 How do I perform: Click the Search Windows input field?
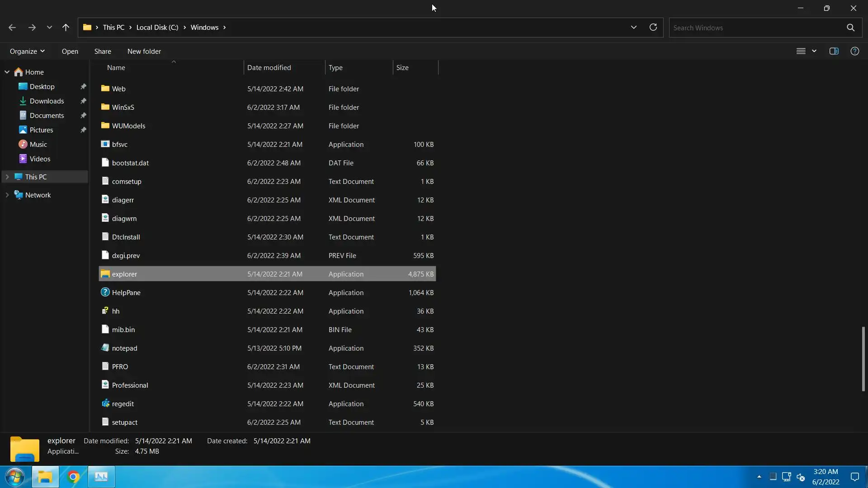[755, 28]
